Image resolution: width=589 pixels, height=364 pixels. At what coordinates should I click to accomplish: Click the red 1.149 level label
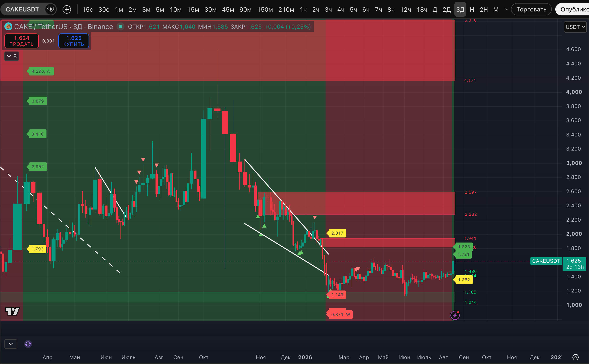(336, 295)
